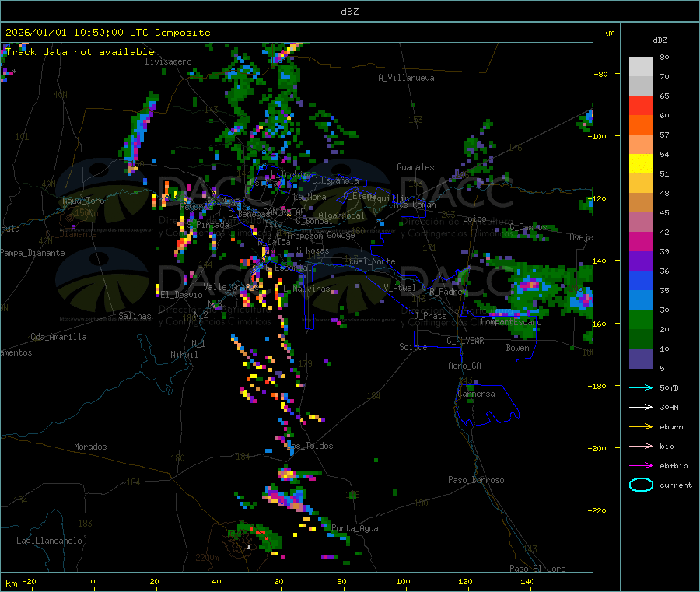
Task: Click the 'Divisadero' map label
Action: [x=168, y=61]
